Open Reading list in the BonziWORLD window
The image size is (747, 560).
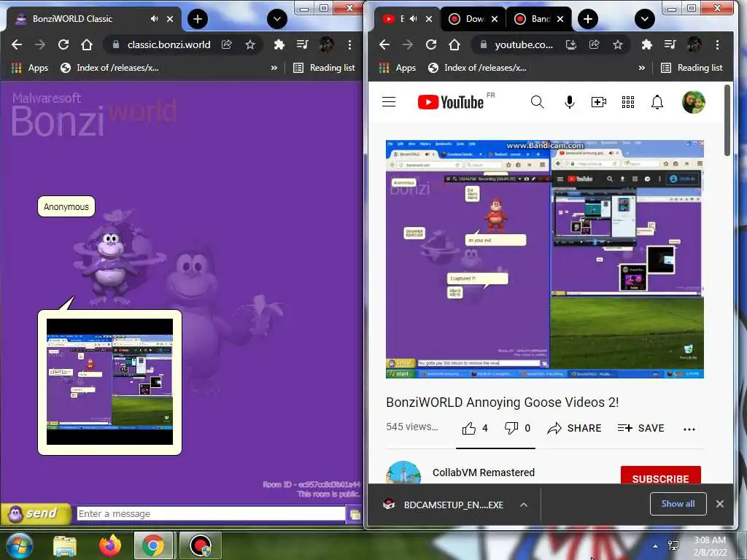325,68
